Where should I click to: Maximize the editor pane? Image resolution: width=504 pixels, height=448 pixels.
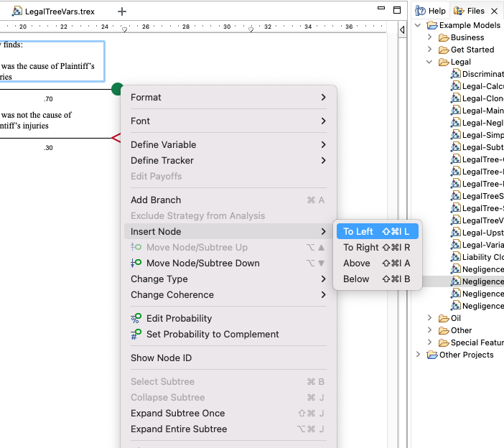pyautogui.click(x=397, y=10)
